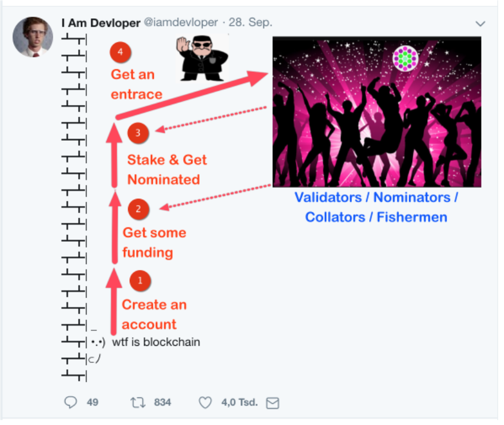Screen dimensions: 504x425
Task: Click the retweet arrows icon
Action: pos(138,403)
